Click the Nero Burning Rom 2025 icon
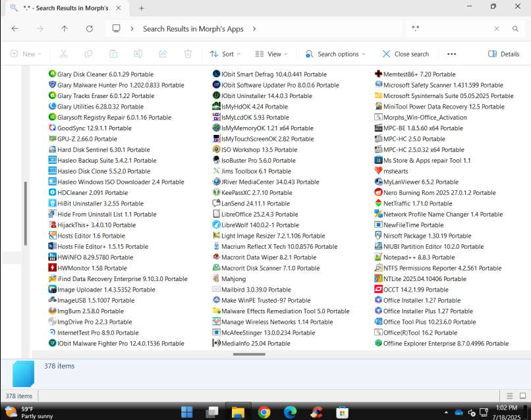Viewport: 531px width, 420px height. click(378, 192)
